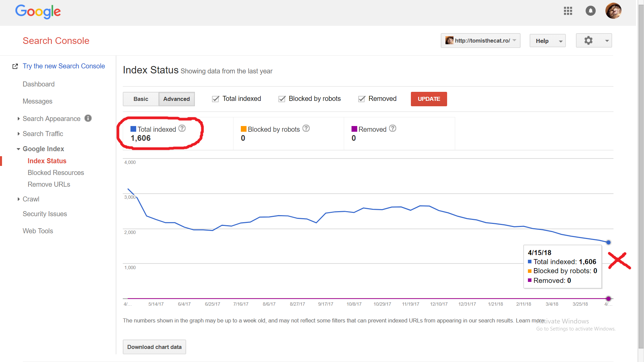The height and width of the screenshot is (362, 644).
Task: Click the Learn more link
Action: click(x=530, y=320)
